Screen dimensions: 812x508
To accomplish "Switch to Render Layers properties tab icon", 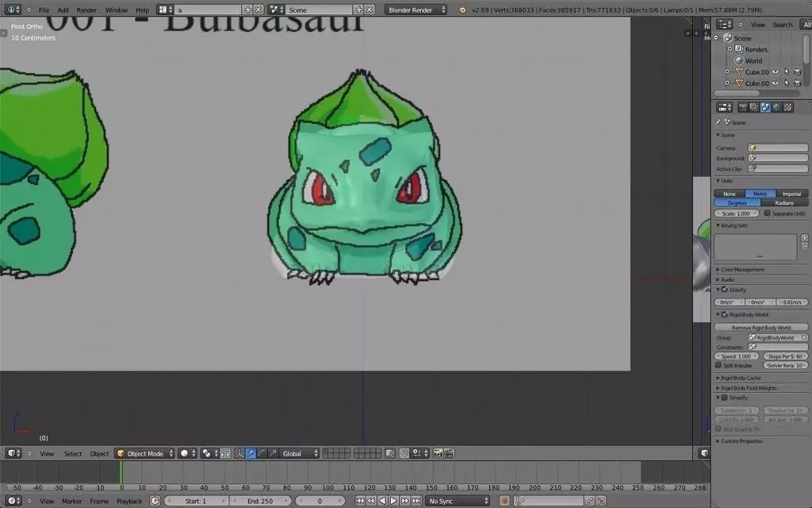I will [x=754, y=107].
